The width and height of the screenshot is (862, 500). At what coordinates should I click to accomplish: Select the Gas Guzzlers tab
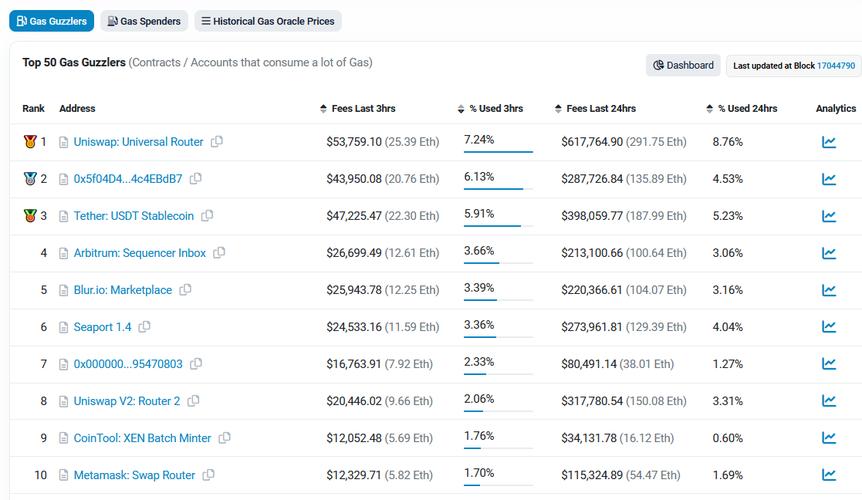point(52,21)
